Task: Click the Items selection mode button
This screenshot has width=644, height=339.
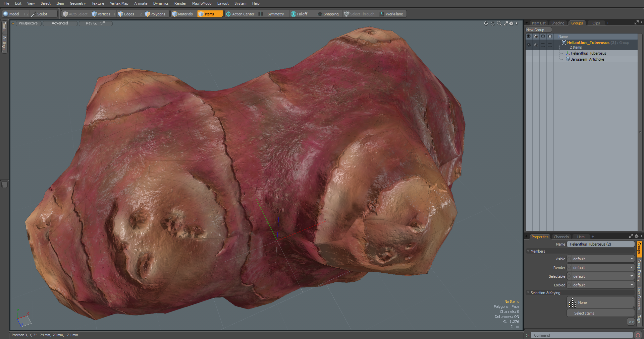Action: (210, 14)
